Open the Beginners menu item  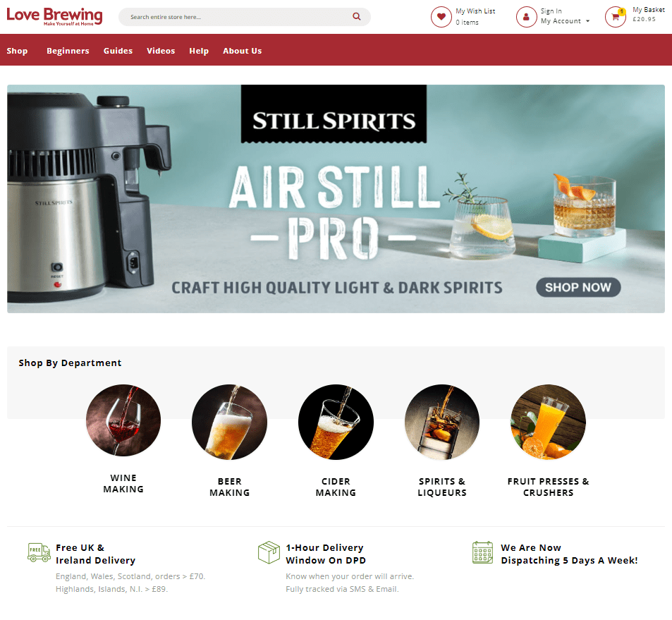click(68, 51)
